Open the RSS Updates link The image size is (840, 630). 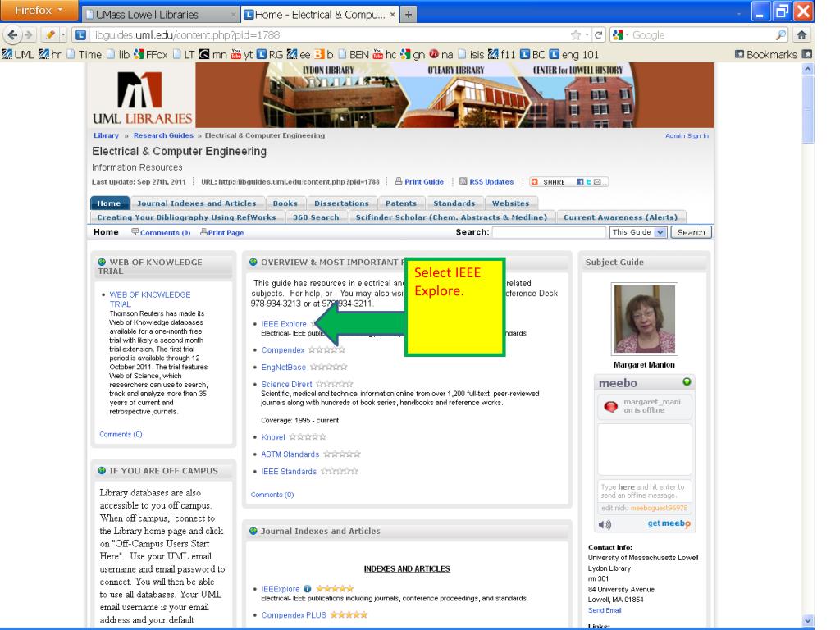[486, 181]
